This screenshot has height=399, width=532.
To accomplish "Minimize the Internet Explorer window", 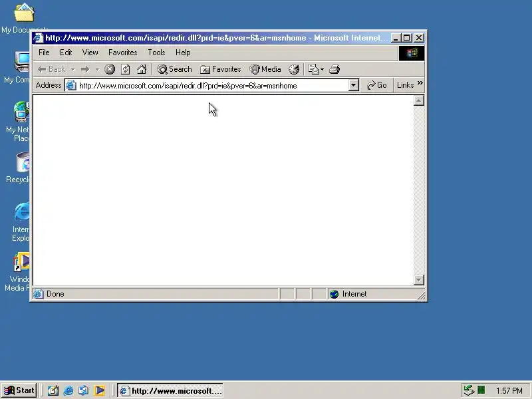I will coord(396,38).
